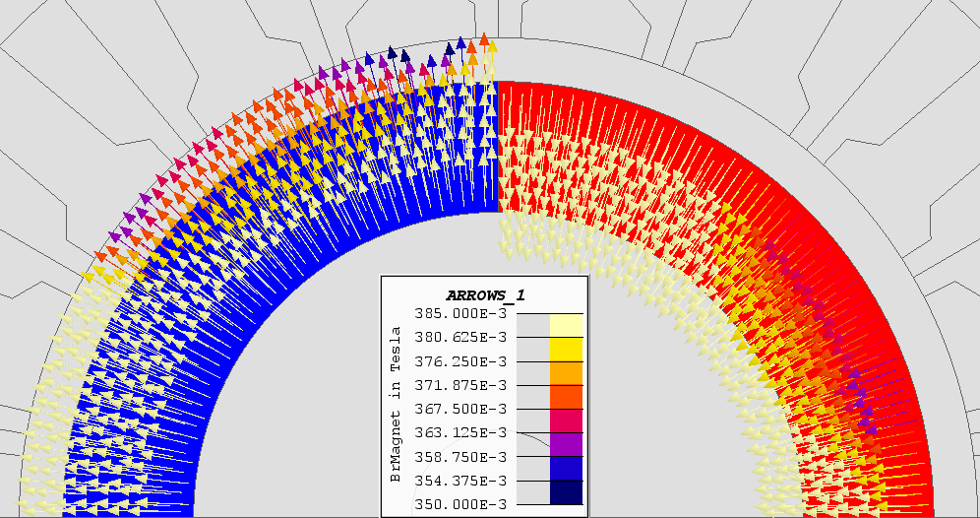Image resolution: width=980 pixels, height=518 pixels.
Task: Click the 363.125E-3 legend value
Action: click(x=461, y=433)
